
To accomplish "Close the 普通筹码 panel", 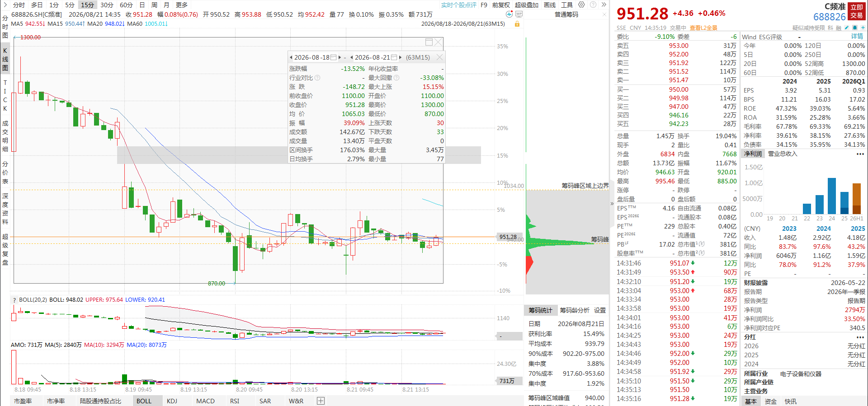I will click(604, 14).
